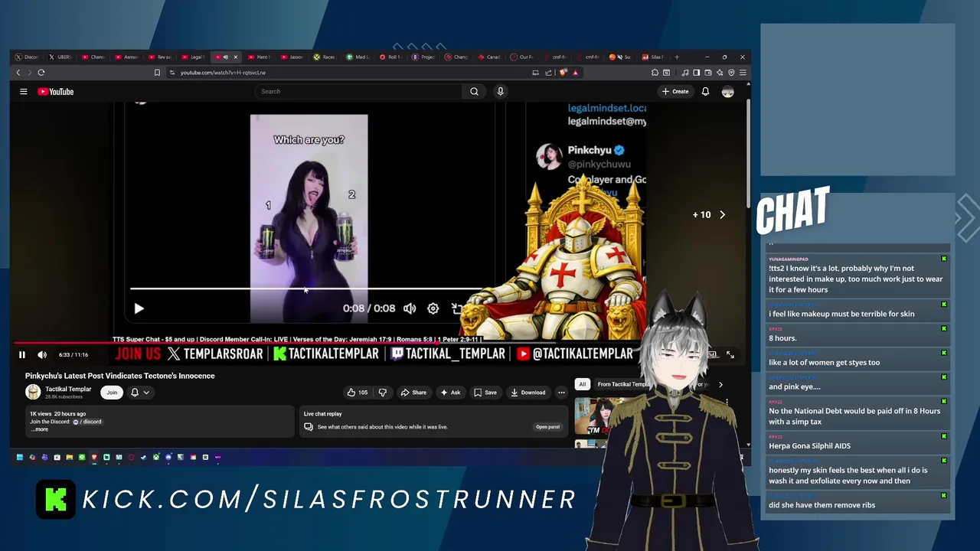This screenshot has width=980, height=551.
Task: Seek on the embedded clip's white progress bar
Action: (306, 289)
